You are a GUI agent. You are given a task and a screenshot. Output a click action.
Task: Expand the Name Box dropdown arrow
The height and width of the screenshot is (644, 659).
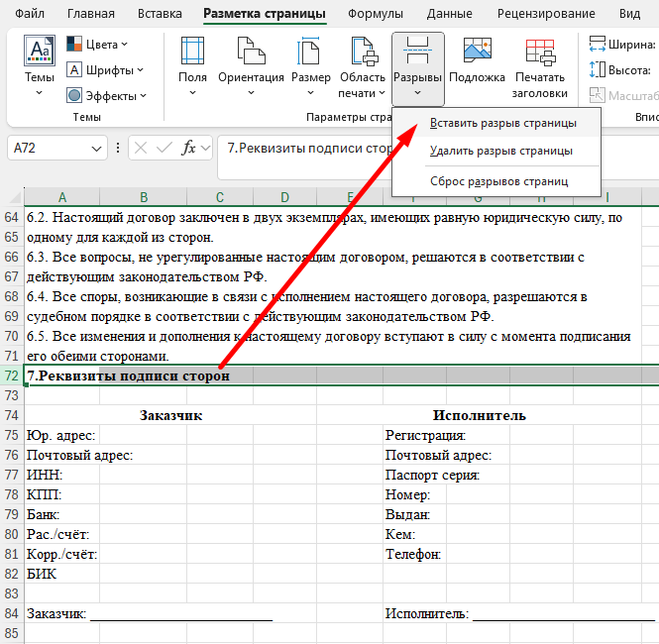click(x=96, y=149)
